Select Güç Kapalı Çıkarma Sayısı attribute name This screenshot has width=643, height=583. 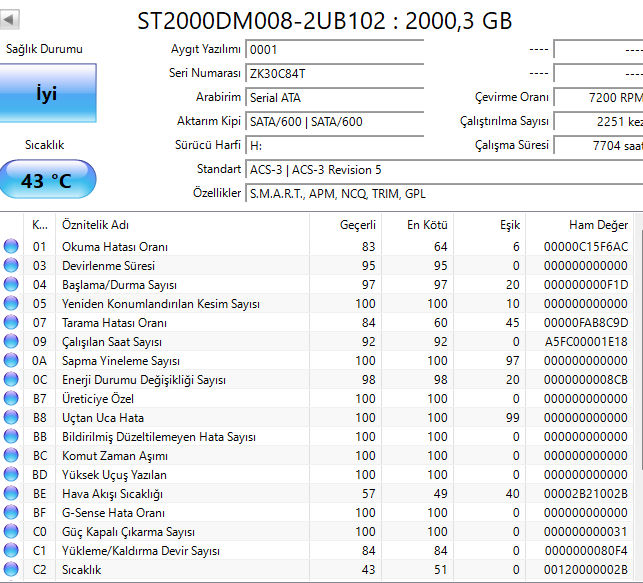[128, 532]
